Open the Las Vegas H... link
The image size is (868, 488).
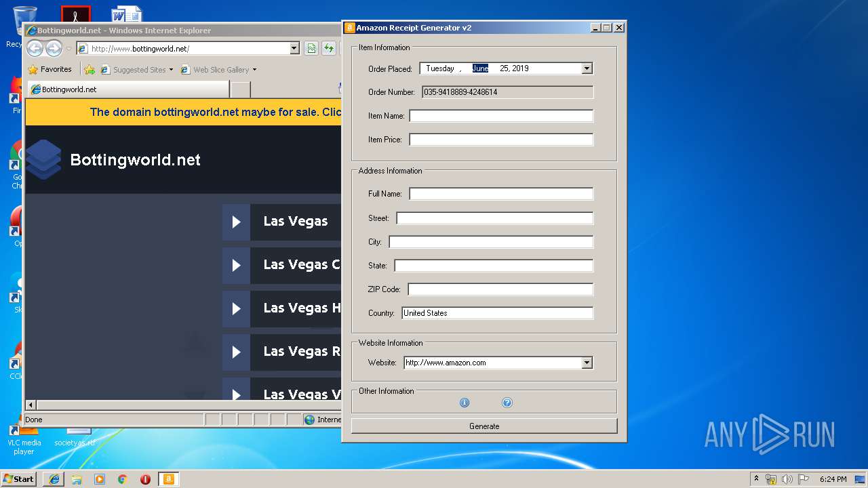pyautogui.click(x=302, y=308)
